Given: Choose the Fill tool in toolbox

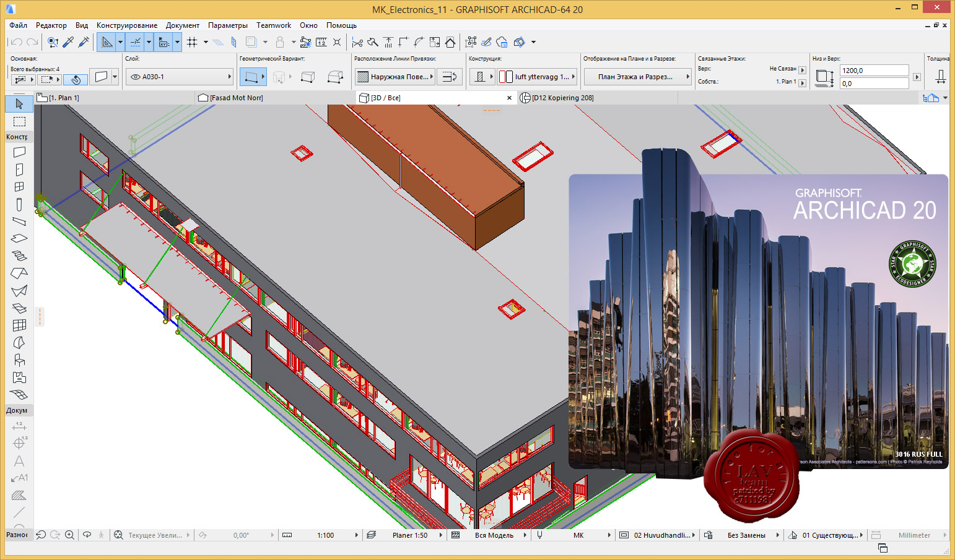Looking at the screenshot, I should click(19, 495).
